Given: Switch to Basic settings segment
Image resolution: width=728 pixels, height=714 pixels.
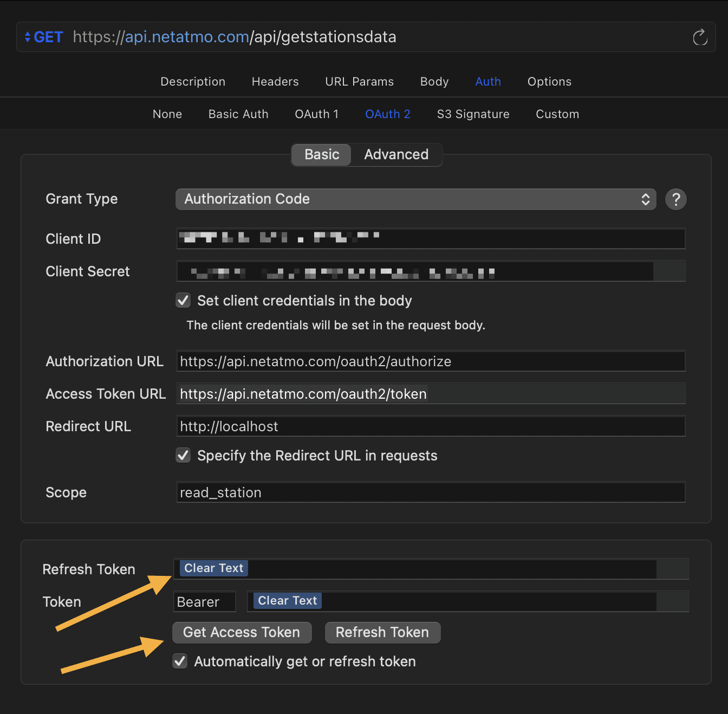Looking at the screenshot, I should 322,154.
